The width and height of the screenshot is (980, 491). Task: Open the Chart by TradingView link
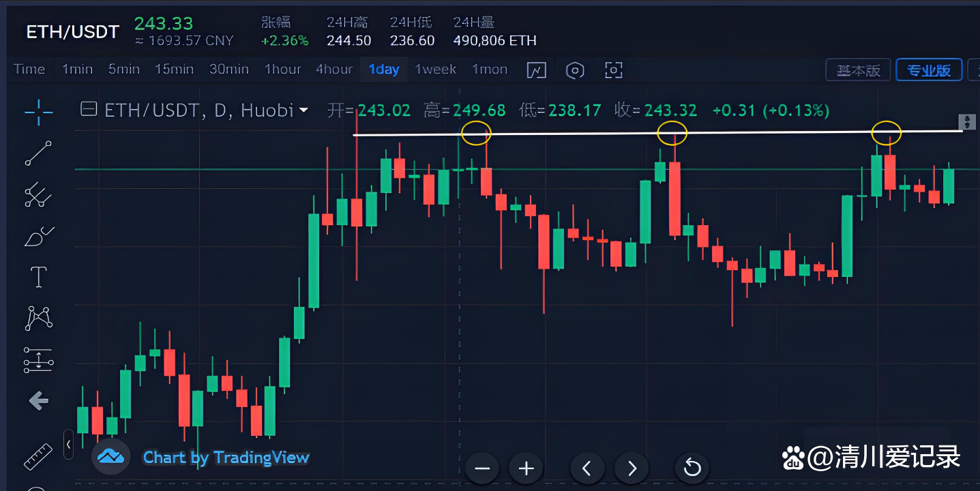(x=225, y=457)
